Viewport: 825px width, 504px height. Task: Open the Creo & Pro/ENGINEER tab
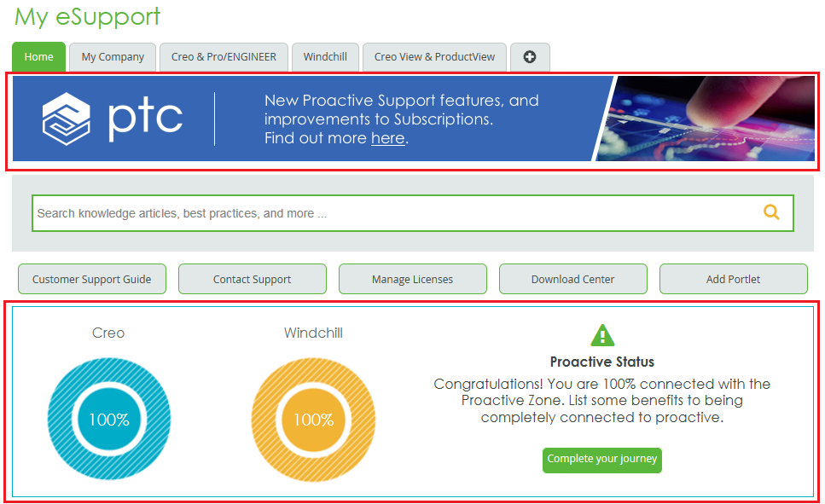coord(224,57)
